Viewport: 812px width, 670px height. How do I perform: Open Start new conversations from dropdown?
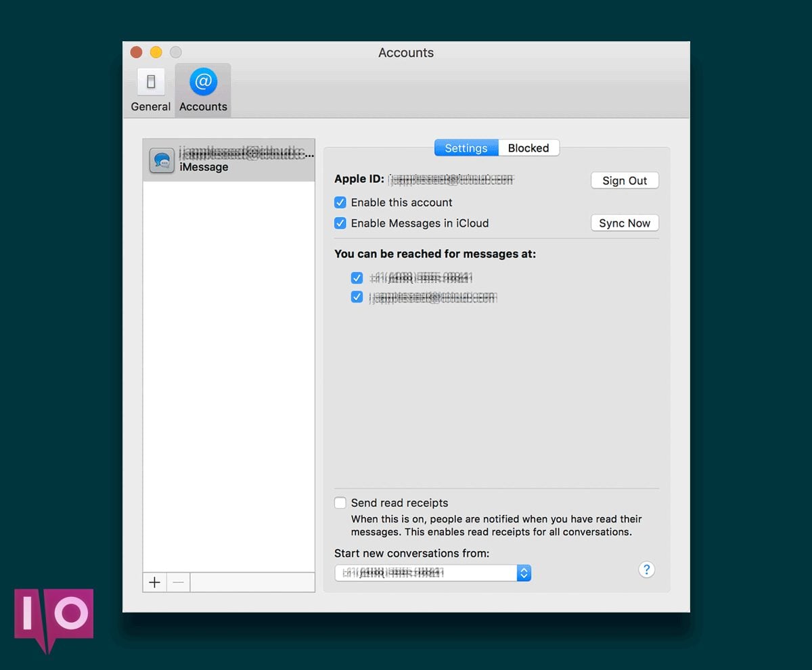433,573
